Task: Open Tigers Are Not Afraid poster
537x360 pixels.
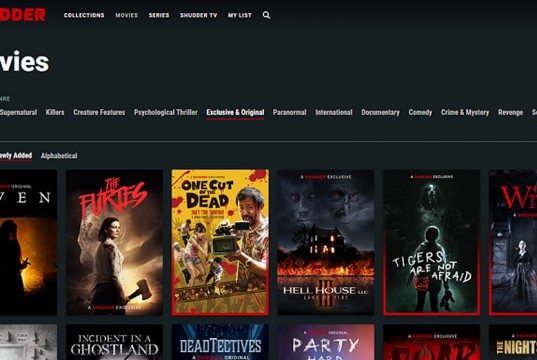Action: coord(432,242)
